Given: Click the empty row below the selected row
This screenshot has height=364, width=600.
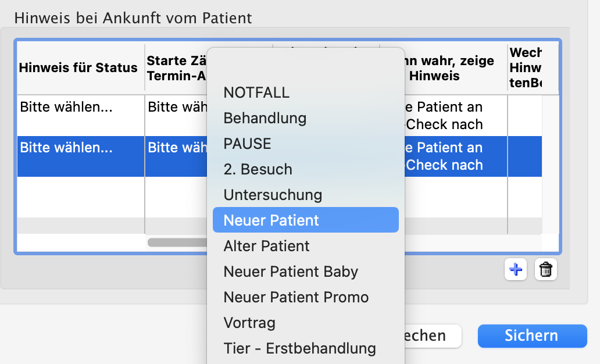Looking at the screenshot, I should click(x=80, y=197).
